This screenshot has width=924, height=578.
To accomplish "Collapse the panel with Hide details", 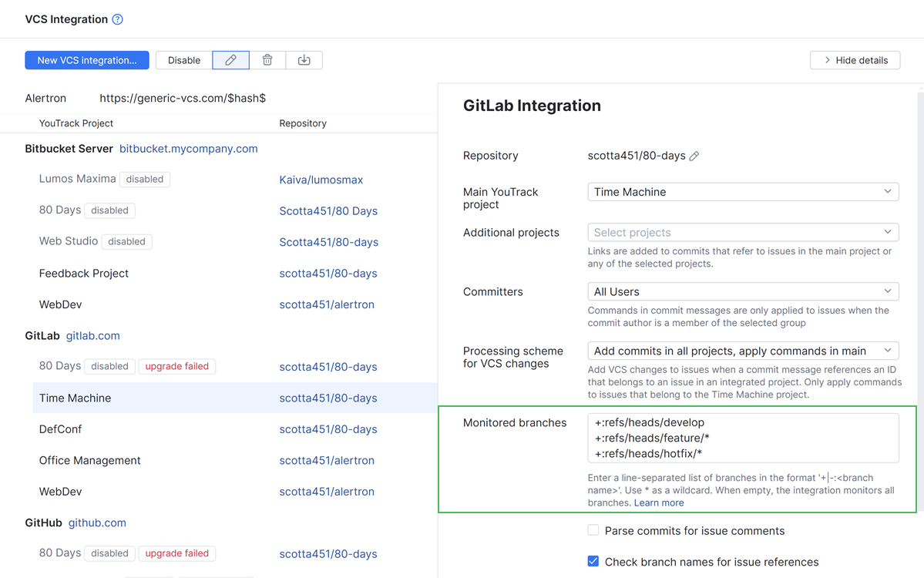I will pos(855,59).
